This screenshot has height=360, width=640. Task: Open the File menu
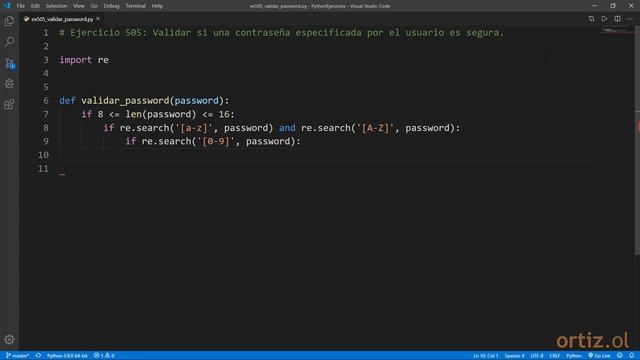21,6
